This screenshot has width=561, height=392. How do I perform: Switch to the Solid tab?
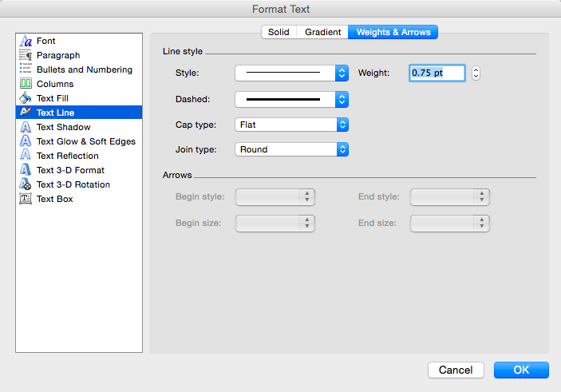[279, 32]
